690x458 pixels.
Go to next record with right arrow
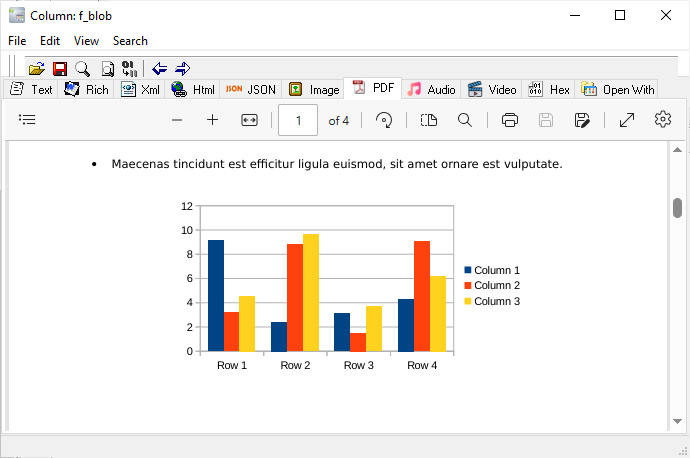click(182, 69)
